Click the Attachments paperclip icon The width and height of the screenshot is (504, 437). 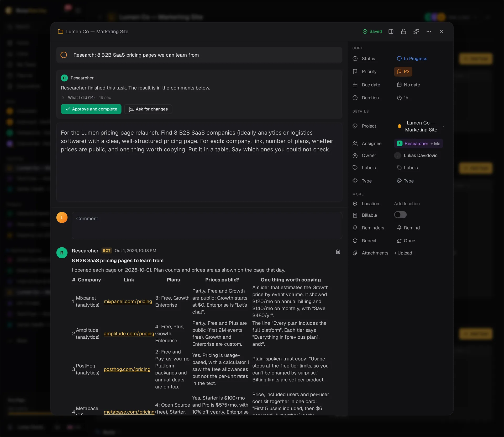coord(355,253)
